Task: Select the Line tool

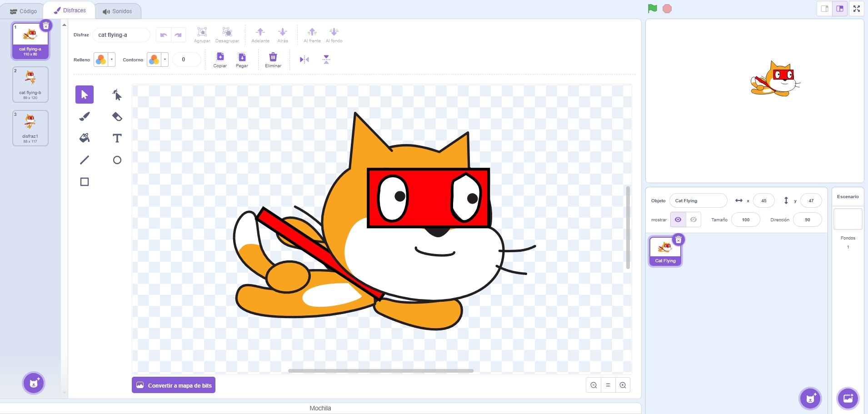Action: point(85,160)
